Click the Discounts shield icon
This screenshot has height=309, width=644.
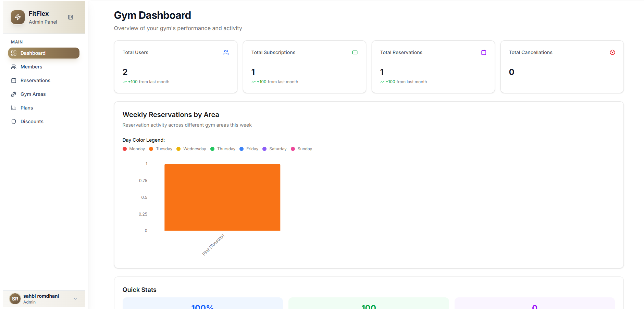[x=14, y=121]
